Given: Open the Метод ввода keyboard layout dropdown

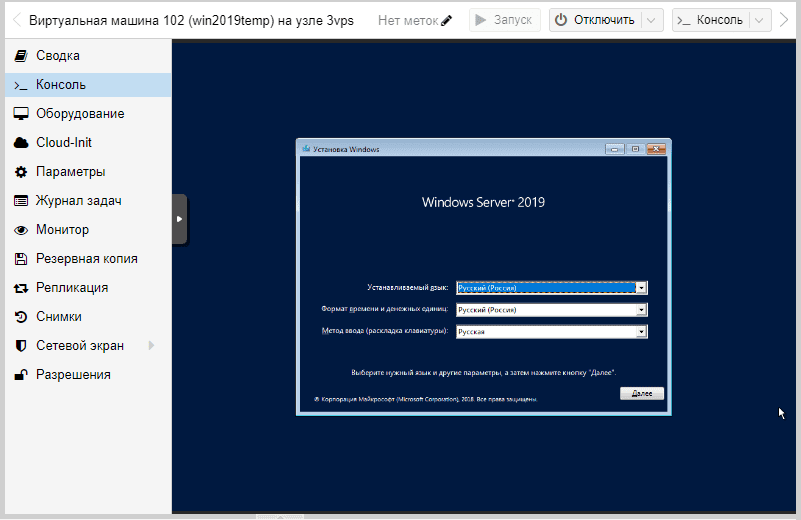Looking at the screenshot, I should (552, 332).
